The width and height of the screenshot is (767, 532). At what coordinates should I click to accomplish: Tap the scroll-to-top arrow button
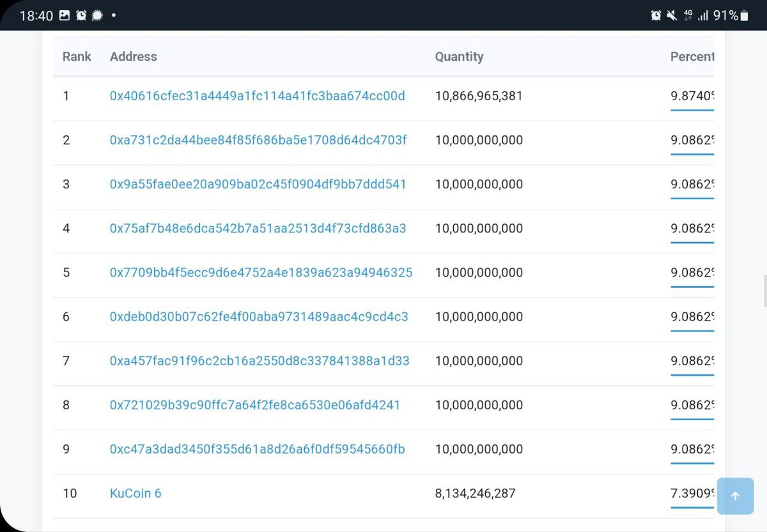[735, 496]
